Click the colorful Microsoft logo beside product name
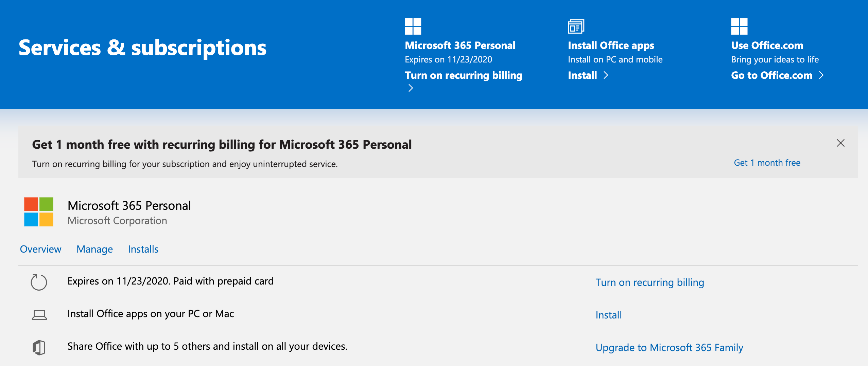 pos(39,212)
